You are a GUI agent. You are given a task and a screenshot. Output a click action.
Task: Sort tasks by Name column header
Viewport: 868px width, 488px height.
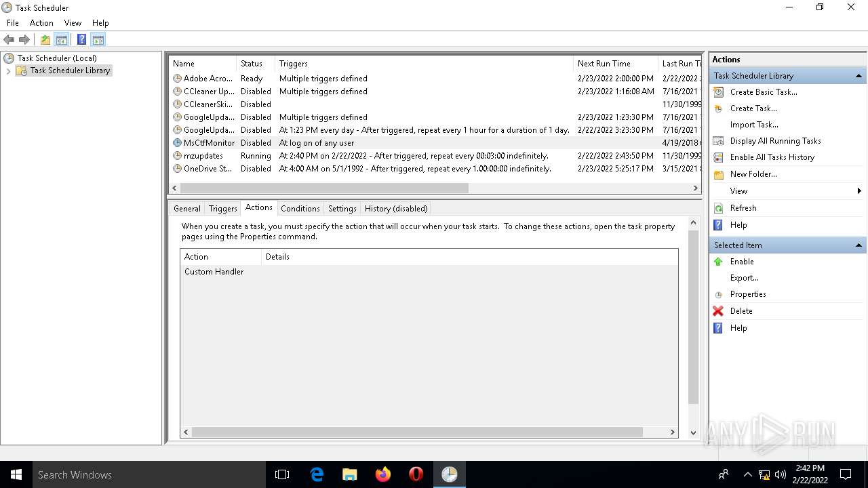click(x=203, y=64)
